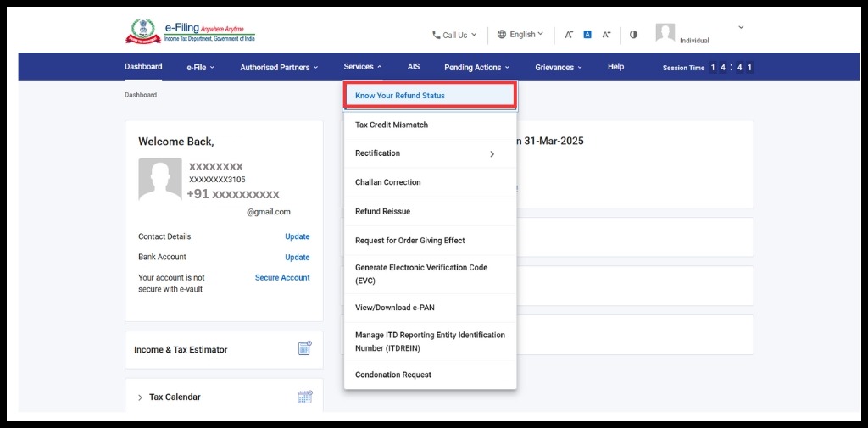Click the Dashboard breadcrumb text
This screenshot has height=428, width=868.
point(141,95)
